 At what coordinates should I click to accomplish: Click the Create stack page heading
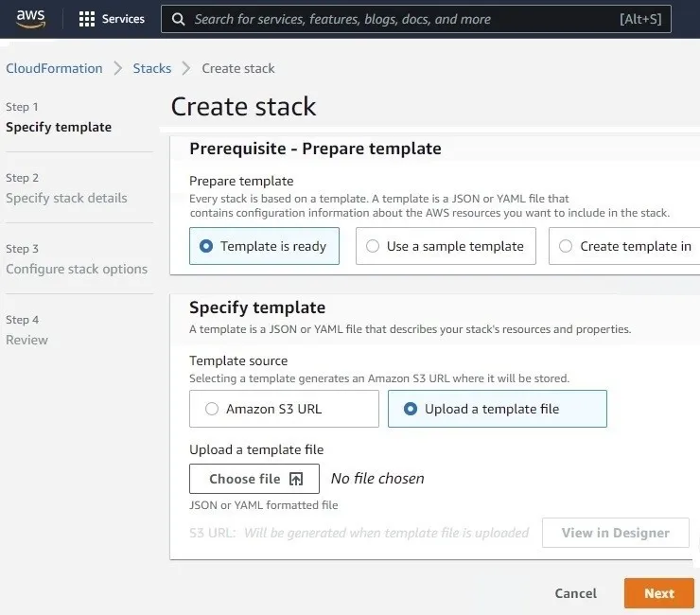pos(243,106)
